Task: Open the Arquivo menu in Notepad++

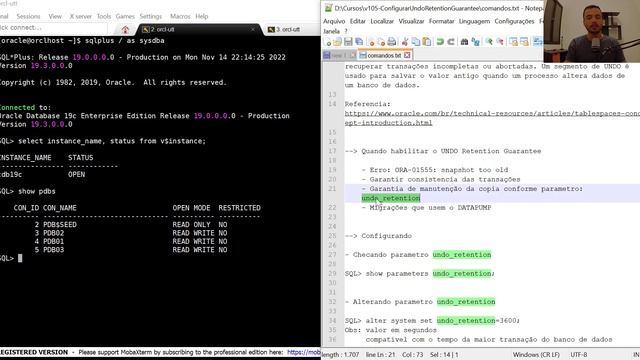Action: (x=334, y=21)
